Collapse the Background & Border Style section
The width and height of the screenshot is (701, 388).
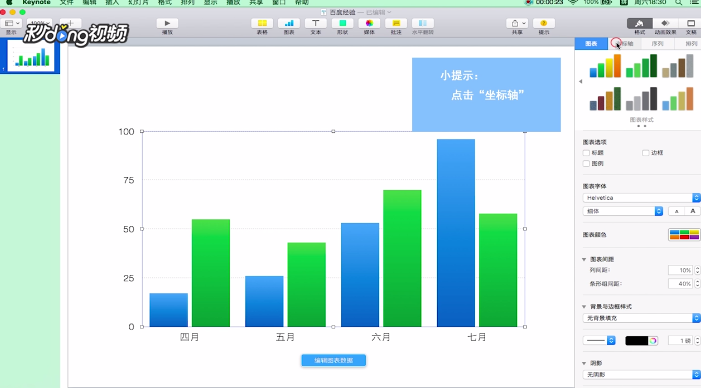(584, 307)
